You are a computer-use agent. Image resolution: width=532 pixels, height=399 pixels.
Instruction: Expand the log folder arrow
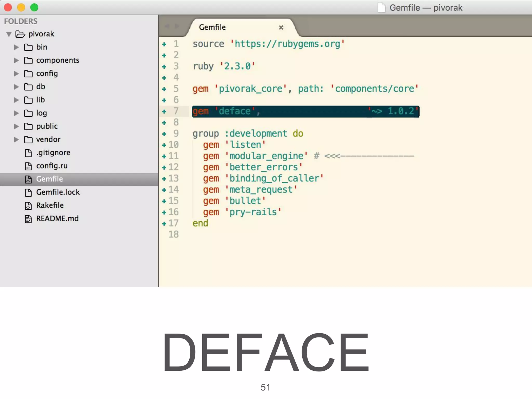coord(16,113)
